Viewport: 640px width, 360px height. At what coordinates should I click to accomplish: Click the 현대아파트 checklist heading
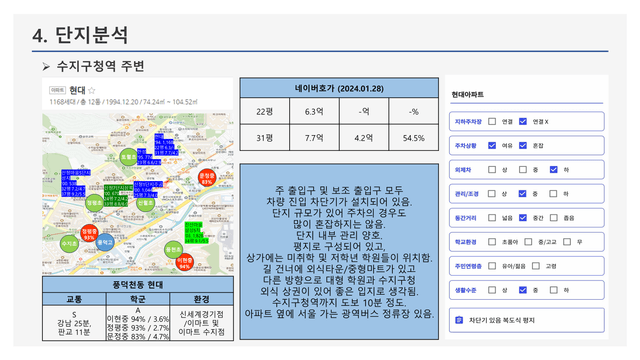pyautogui.click(x=467, y=94)
